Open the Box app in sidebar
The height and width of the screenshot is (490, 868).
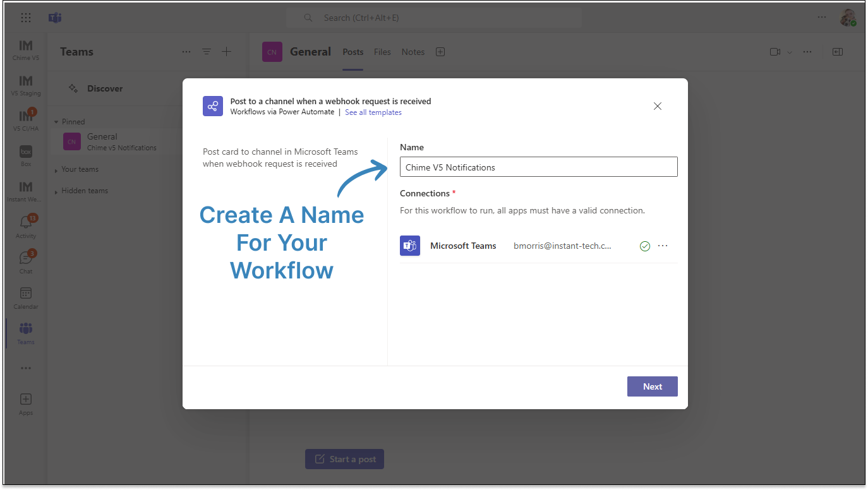pyautogui.click(x=26, y=156)
